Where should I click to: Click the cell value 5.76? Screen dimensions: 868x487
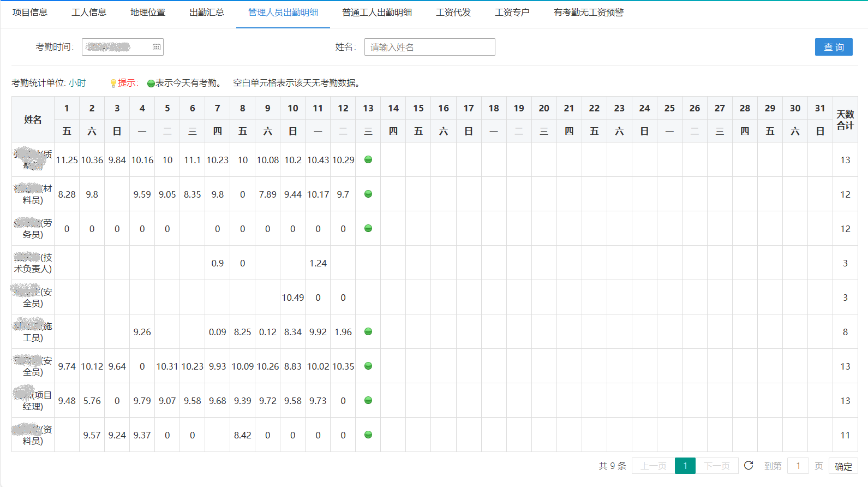(x=92, y=401)
